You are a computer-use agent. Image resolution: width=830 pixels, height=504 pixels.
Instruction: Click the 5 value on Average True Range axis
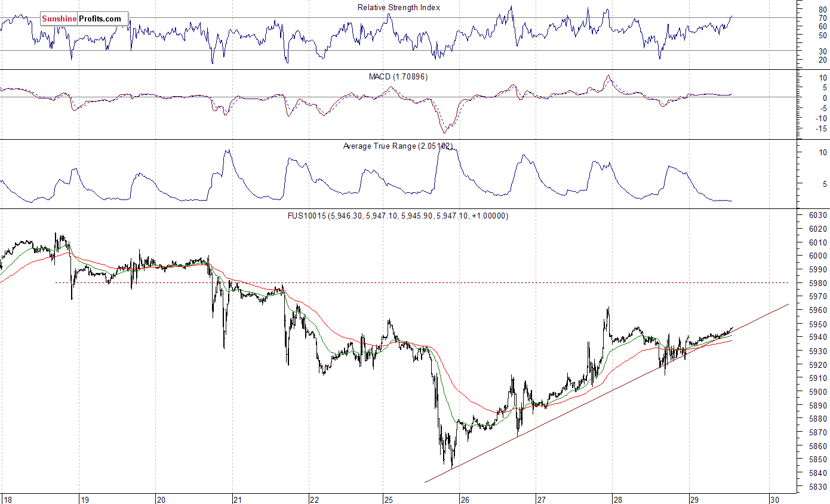(824, 184)
